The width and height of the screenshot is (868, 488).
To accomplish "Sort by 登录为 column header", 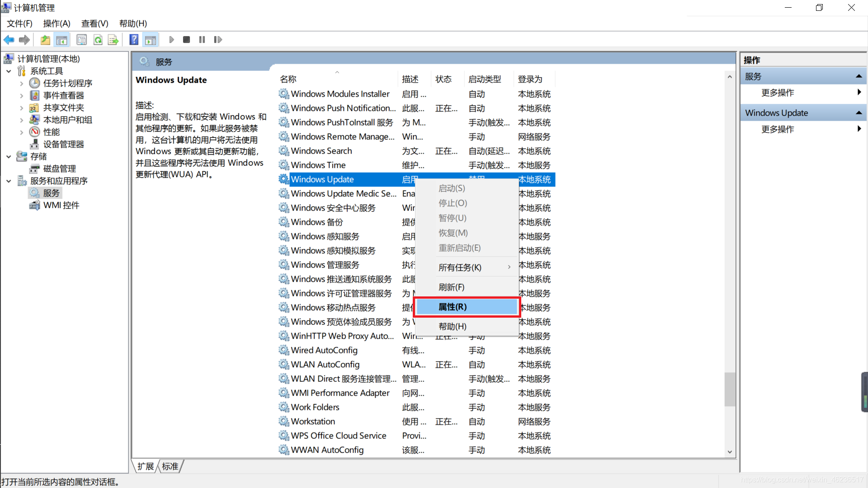I will [x=534, y=79].
